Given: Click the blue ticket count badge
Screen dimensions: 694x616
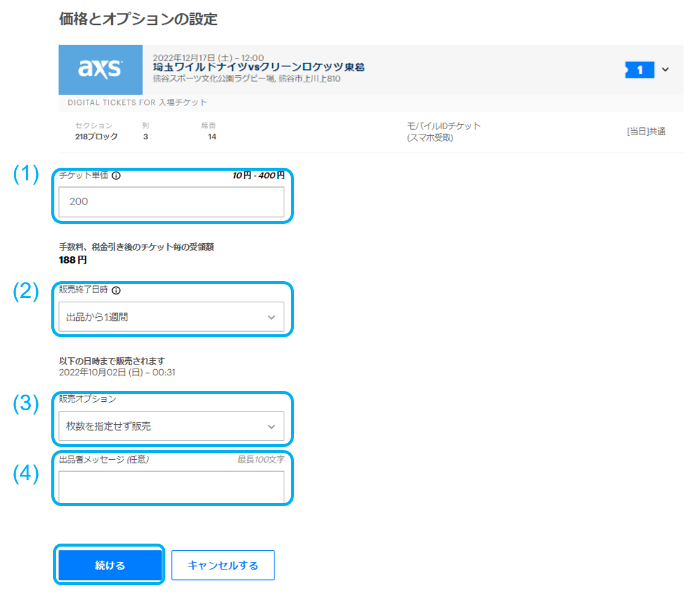Looking at the screenshot, I should (x=639, y=70).
